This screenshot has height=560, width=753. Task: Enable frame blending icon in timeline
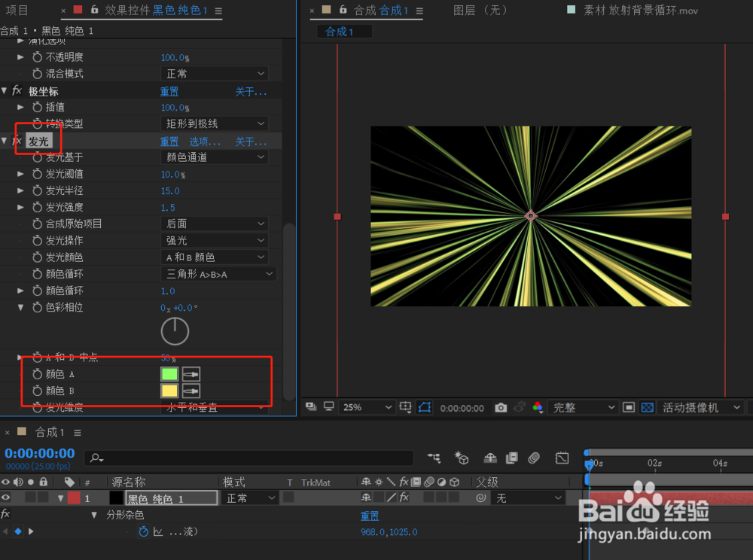coord(512,458)
